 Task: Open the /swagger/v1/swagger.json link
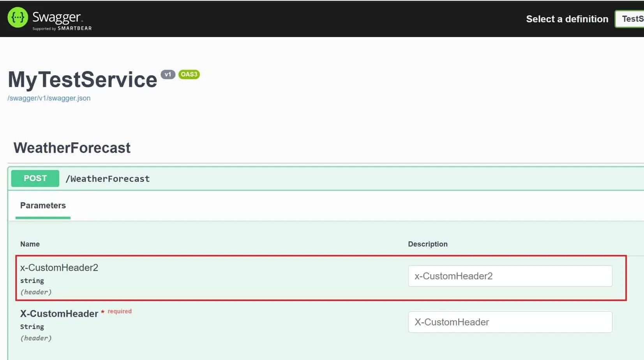49,98
